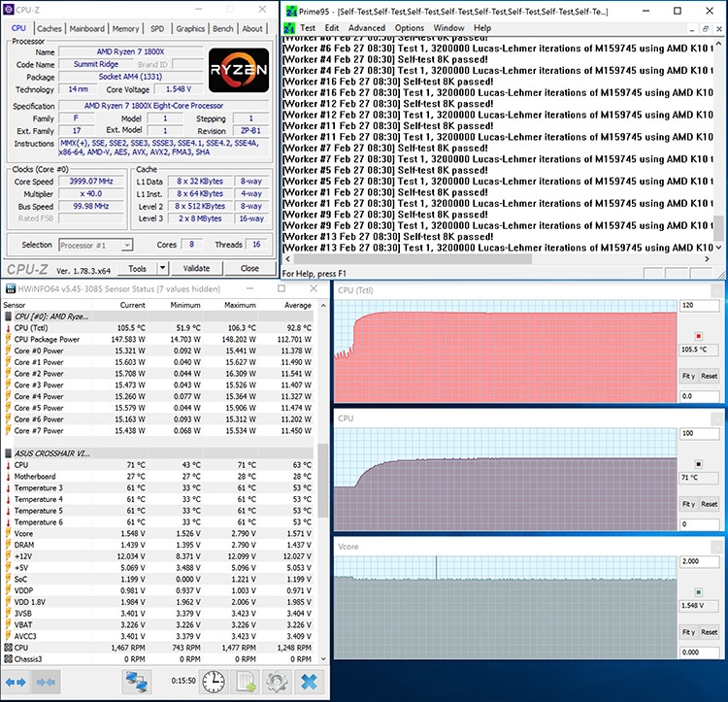728x702 pixels.
Task: Click the CPU-Z Tools button
Action: (x=137, y=268)
